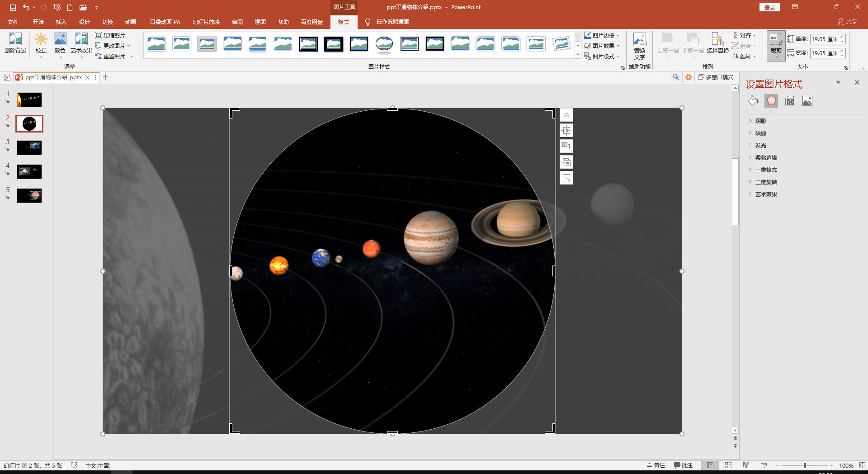Toggle the Notes (备注) pane
The height and width of the screenshot is (474, 868).
pos(656,465)
